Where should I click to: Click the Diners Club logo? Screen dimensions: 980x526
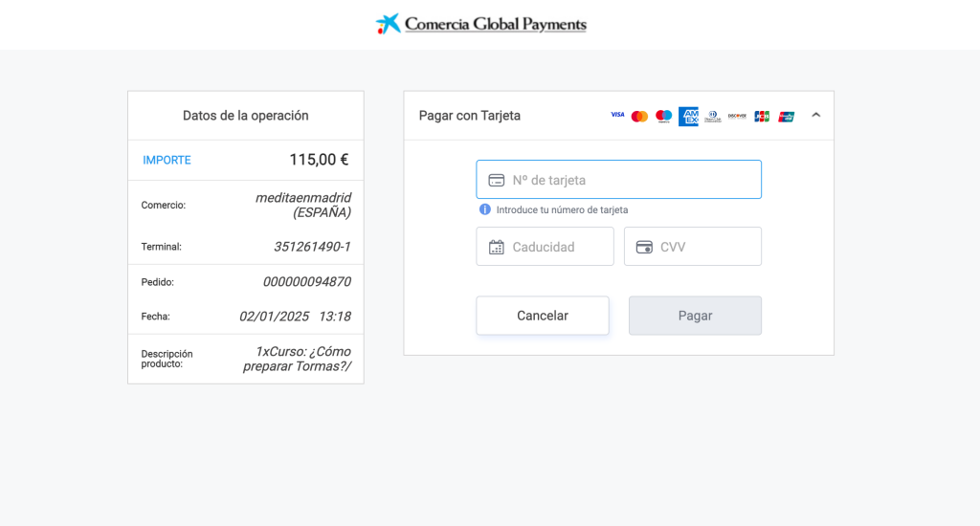pos(712,116)
